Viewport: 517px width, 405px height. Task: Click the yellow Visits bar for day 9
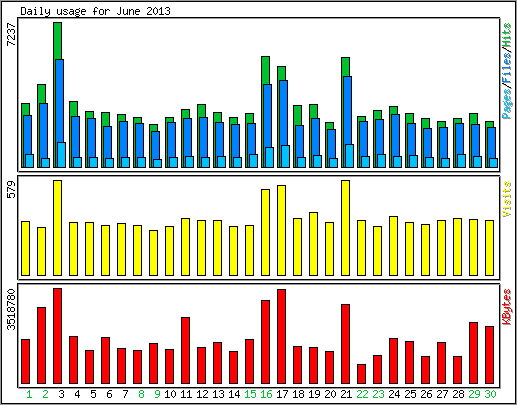pos(153,253)
